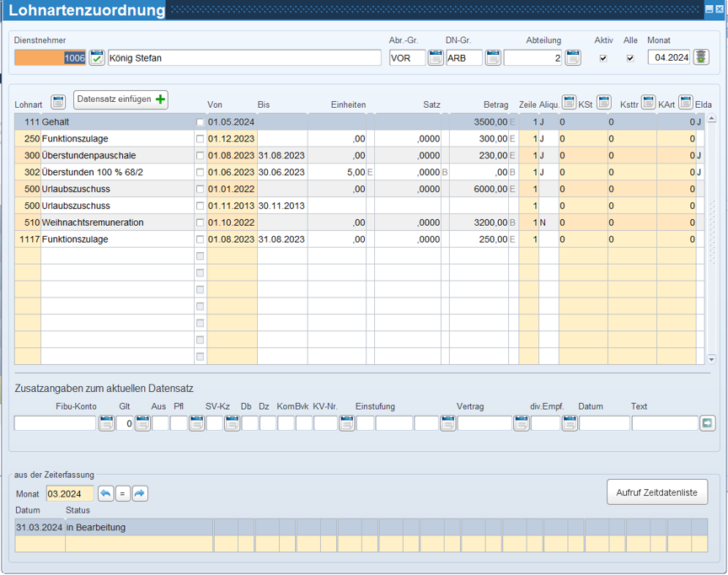Open the Fibu-Konto selection list icon

pos(106,423)
